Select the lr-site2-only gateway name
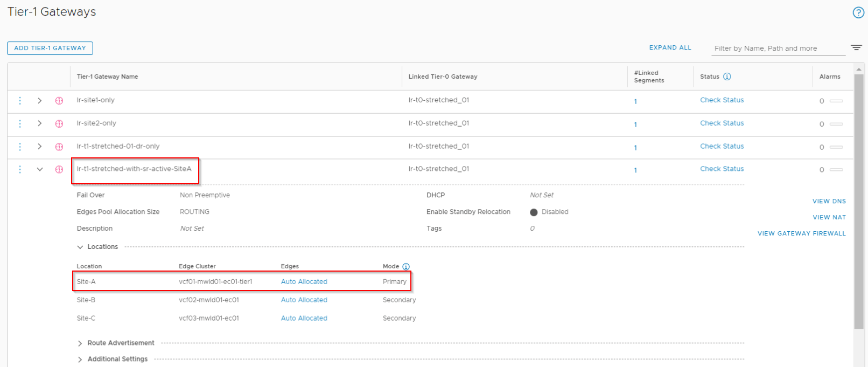868x367 pixels. [x=96, y=123]
